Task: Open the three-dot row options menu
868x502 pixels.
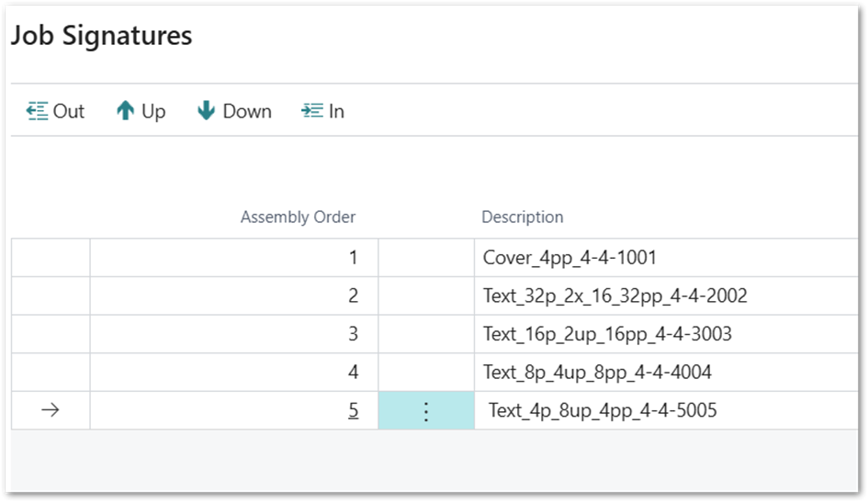Action: click(x=425, y=411)
